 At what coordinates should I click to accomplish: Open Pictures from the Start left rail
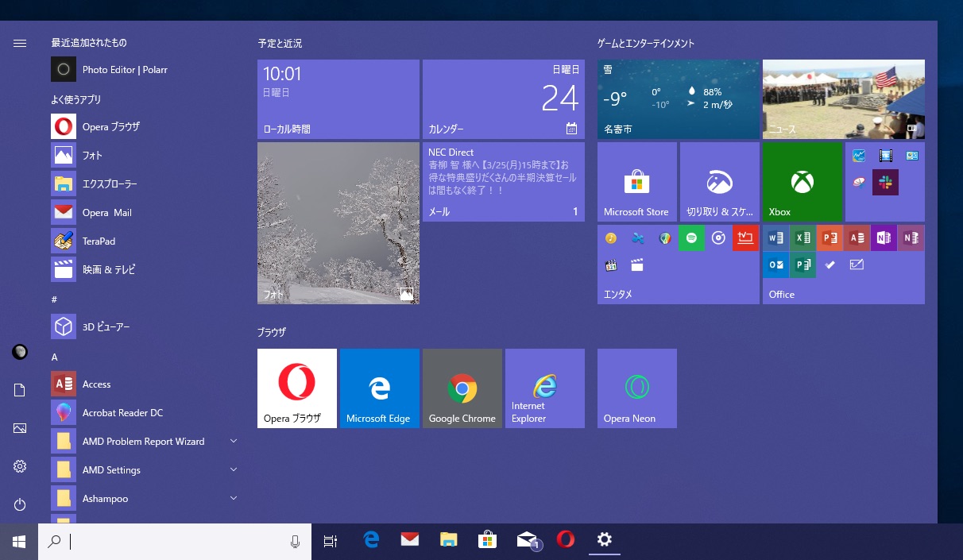tap(20, 428)
